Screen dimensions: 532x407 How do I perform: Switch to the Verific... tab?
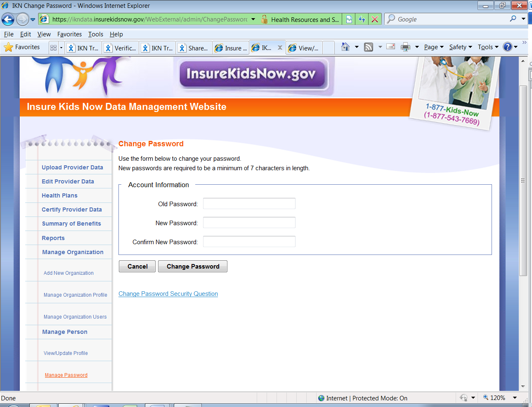121,48
